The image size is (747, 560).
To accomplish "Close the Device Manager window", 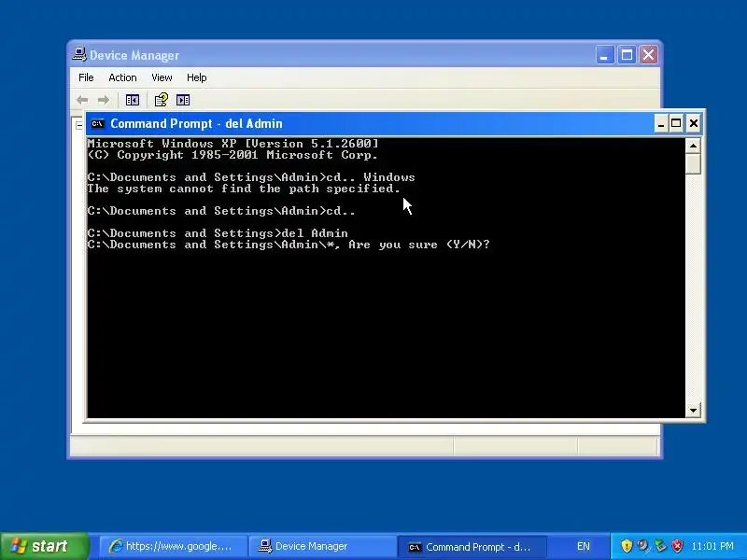I will tap(648, 55).
